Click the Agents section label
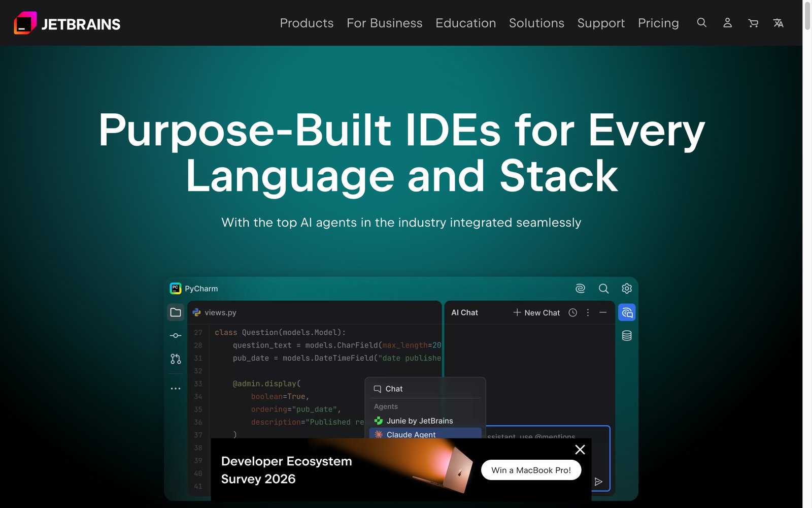812x508 pixels. pyautogui.click(x=386, y=406)
